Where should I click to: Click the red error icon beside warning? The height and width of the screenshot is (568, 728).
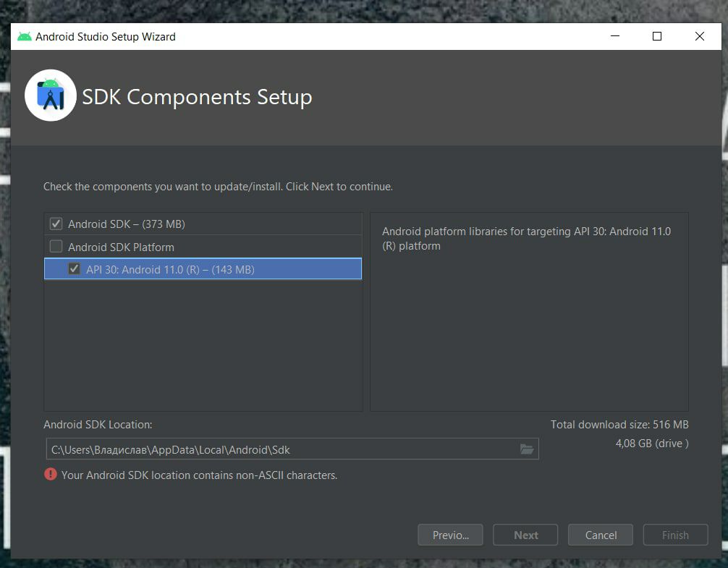51,474
